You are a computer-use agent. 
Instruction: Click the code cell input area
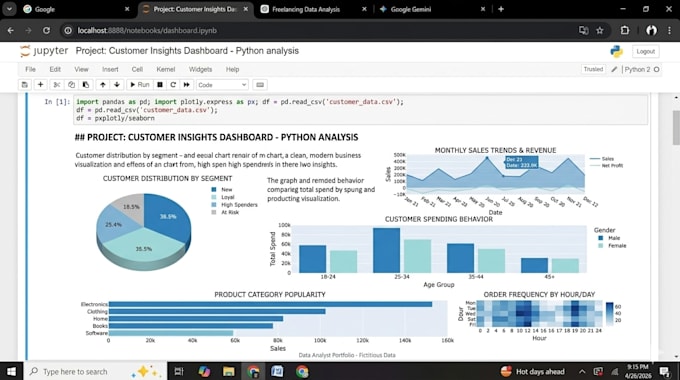(360, 110)
